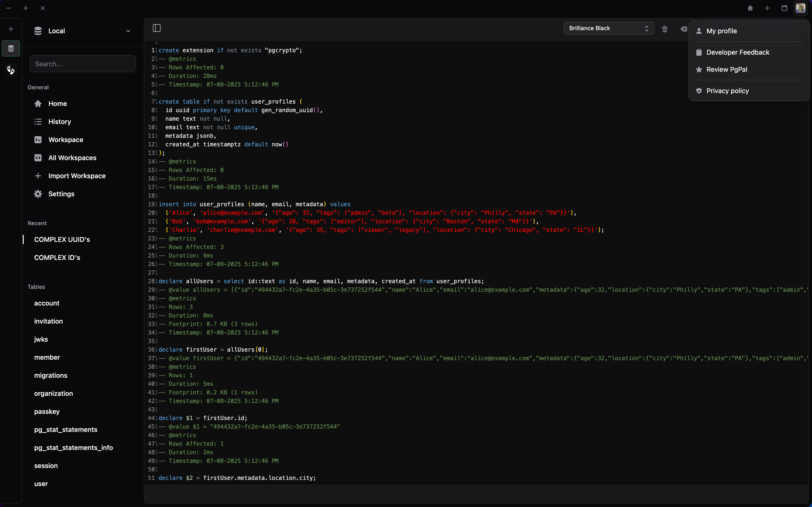Select the organization table
Screen dimensions: 812x507
(x=82, y=393)
